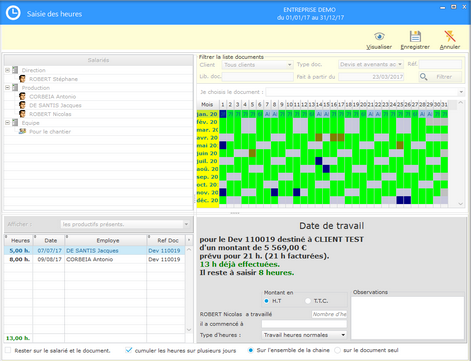
Task: Collapse the Equipe tree node
Action: (x=7, y=123)
